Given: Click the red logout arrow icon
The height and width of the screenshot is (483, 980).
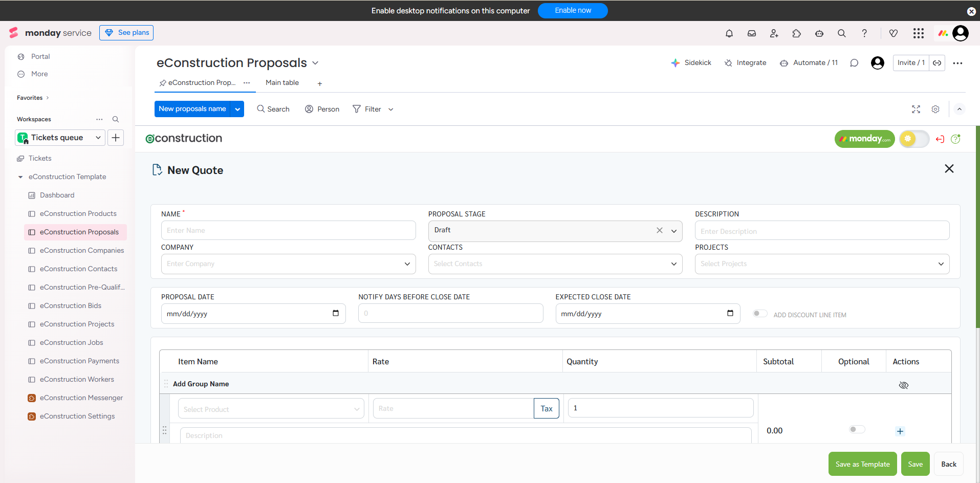Looking at the screenshot, I should pos(940,139).
